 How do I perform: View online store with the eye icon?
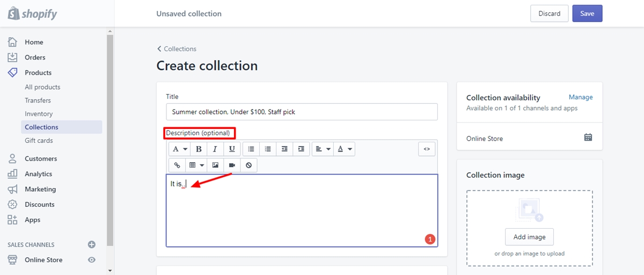(92, 260)
